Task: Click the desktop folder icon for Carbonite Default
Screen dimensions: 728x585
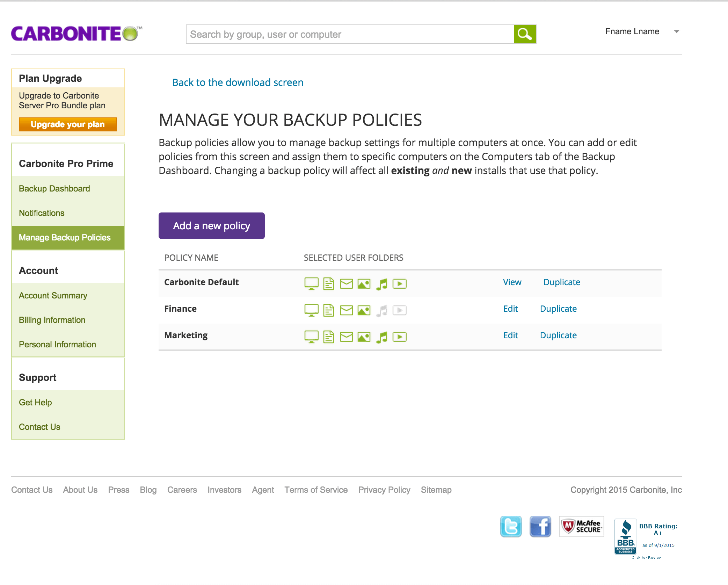Action: 311,284
